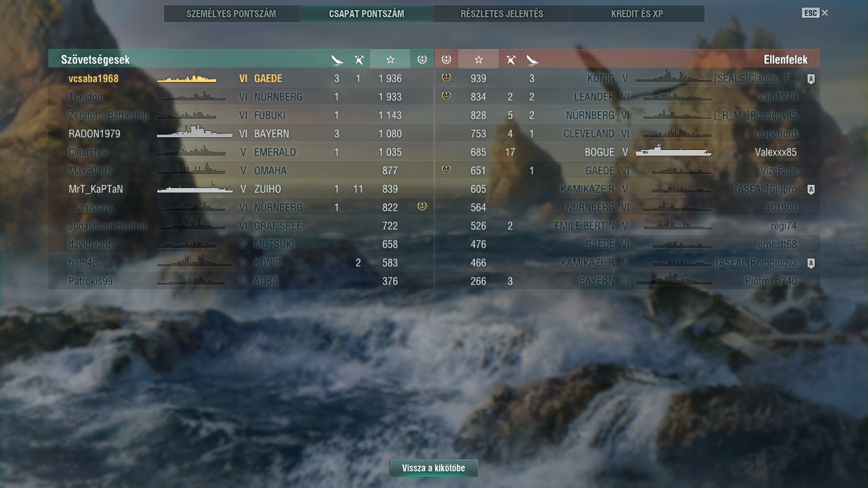
Task: Click medal icon in Janissary's Nürnberg row
Action: pos(422,207)
